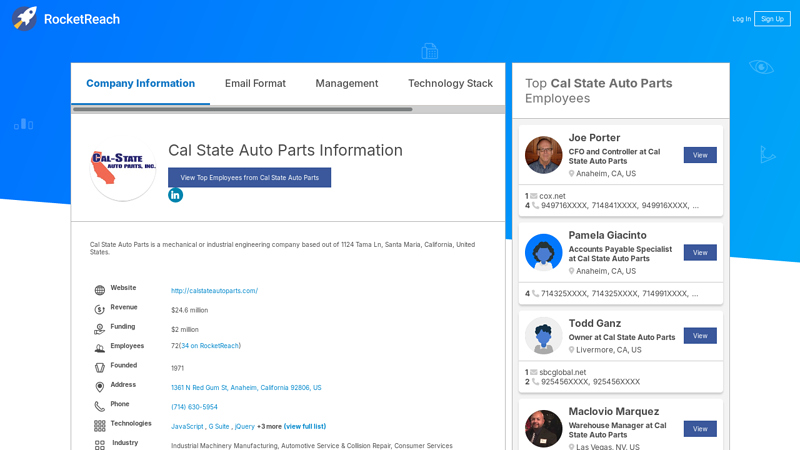
Task: Open the Email Format tab
Action: coord(255,83)
